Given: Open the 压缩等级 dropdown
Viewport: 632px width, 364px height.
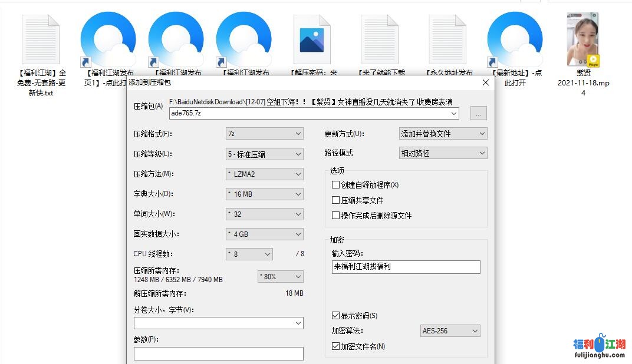Looking at the screenshot, I should [x=264, y=154].
